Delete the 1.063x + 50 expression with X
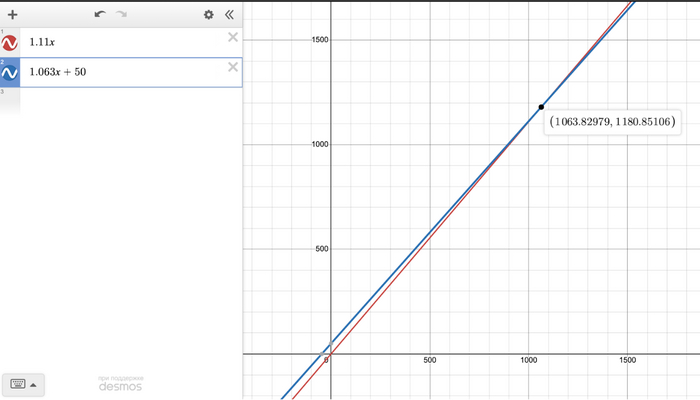 point(233,67)
